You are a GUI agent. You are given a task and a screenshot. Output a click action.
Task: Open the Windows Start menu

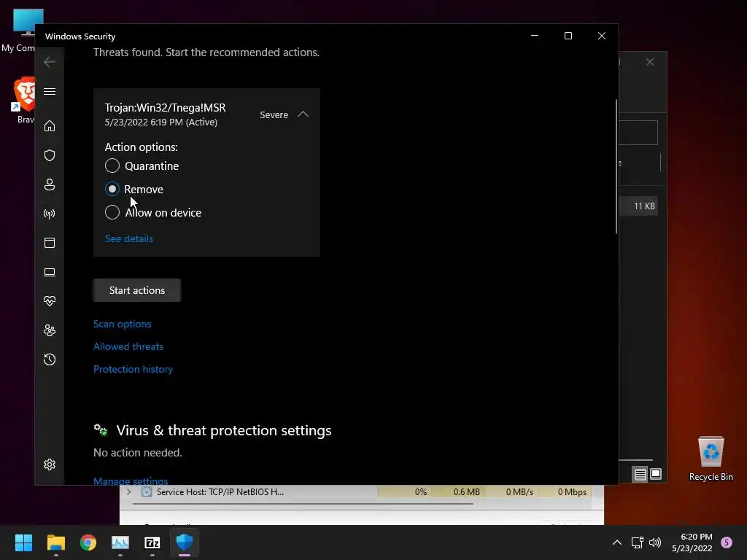pos(23,542)
